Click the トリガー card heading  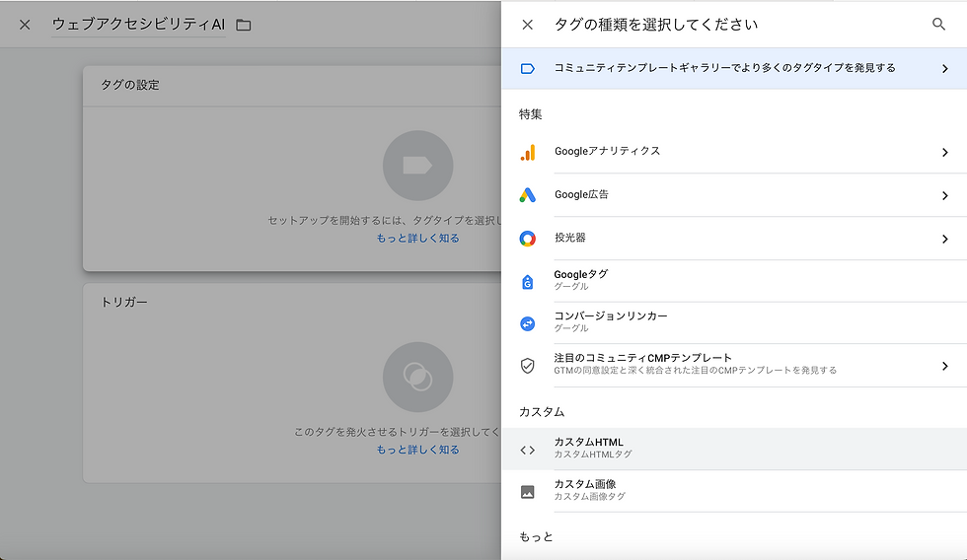[124, 303]
